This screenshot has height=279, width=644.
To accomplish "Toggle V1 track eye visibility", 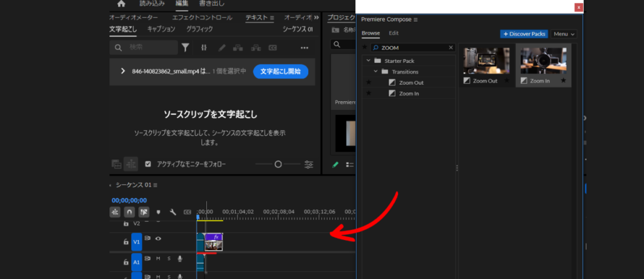I will [x=158, y=239].
